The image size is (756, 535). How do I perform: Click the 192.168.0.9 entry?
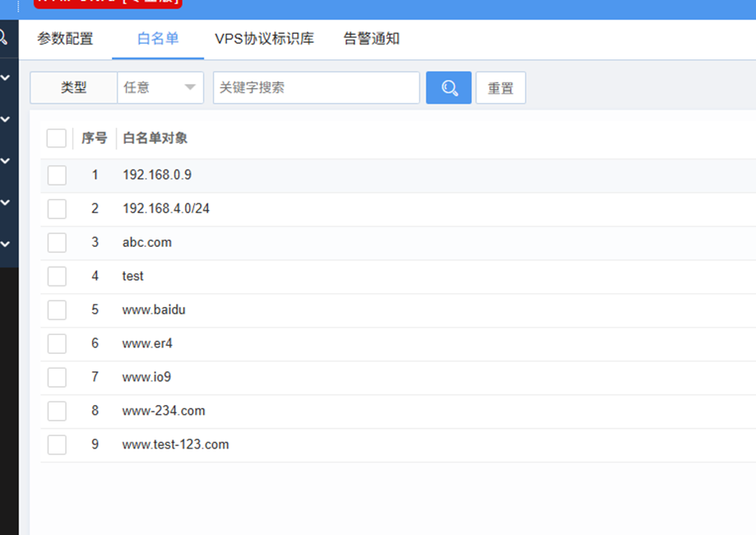click(157, 174)
